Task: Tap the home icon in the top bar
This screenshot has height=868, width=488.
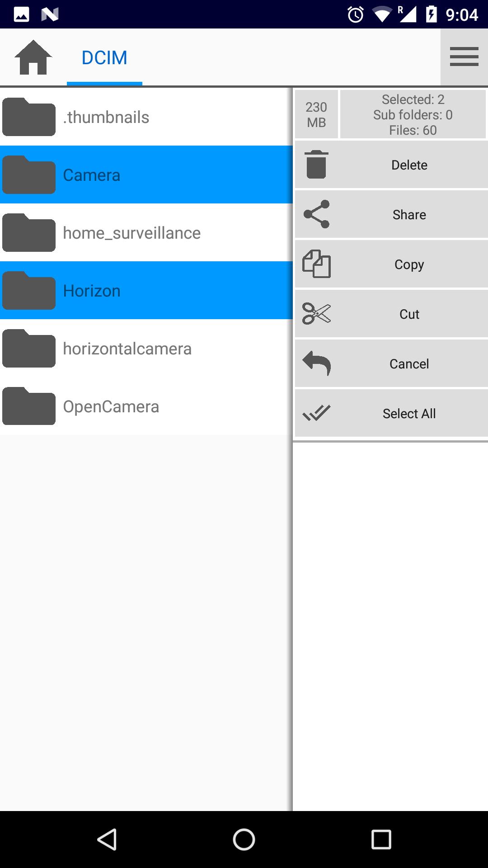Action: pos(33,57)
